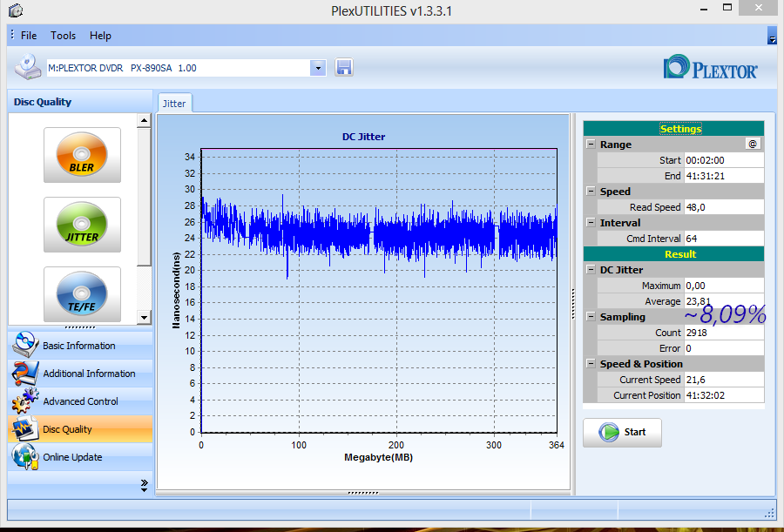784x532 pixels.
Task: Collapse the Speed section
Action: (x=591, y=191)
